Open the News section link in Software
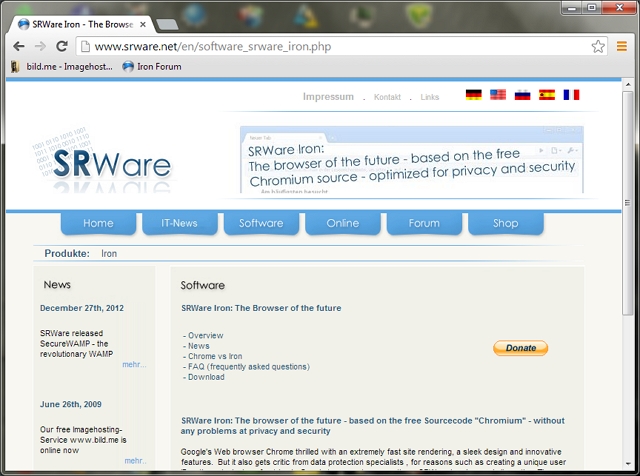640x476 pixels. tap(199, 346)
